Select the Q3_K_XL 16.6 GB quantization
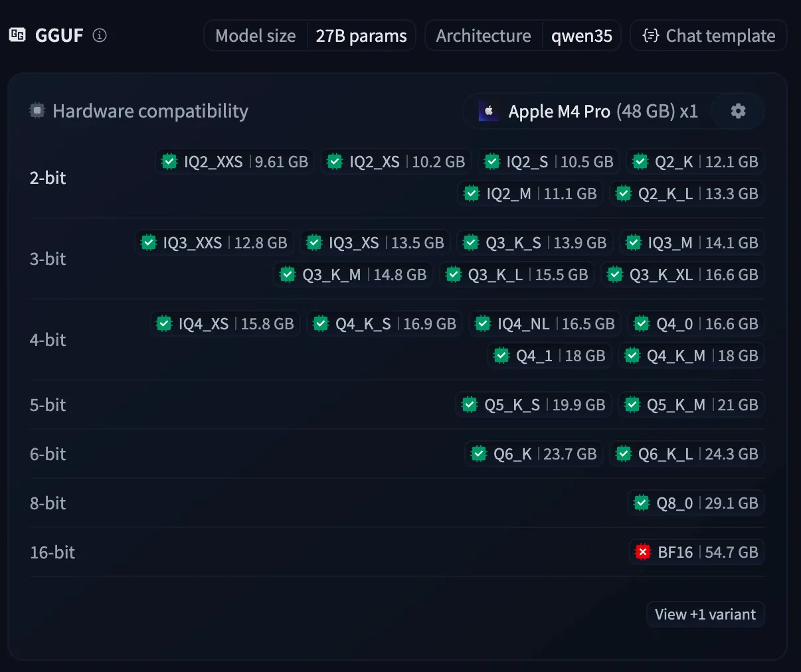Image resolution: width=801 pixels, height=672 pixels. tap(683, 274)
